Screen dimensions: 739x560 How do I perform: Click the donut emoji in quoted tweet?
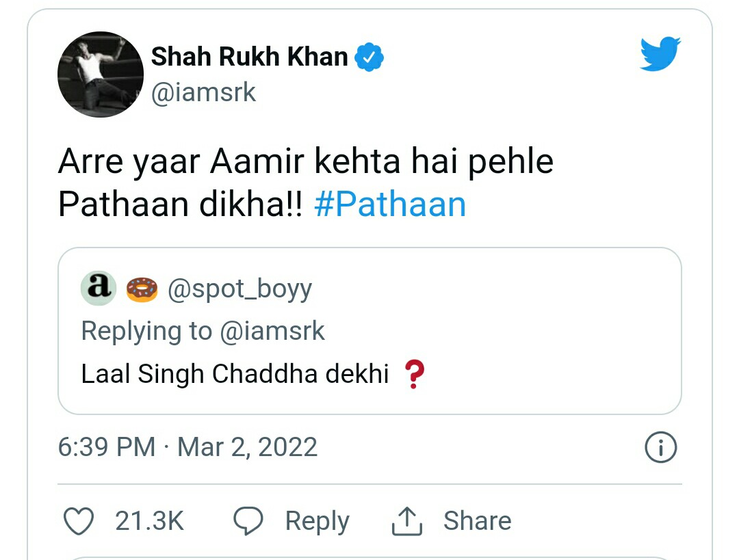tap(142, 289)
